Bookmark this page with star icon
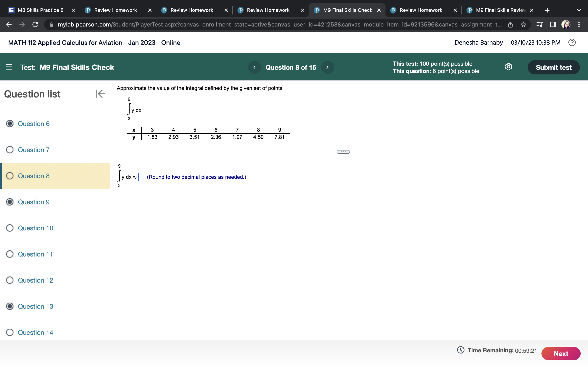Viewport: 588px width, 367px height. coord(523,24)
